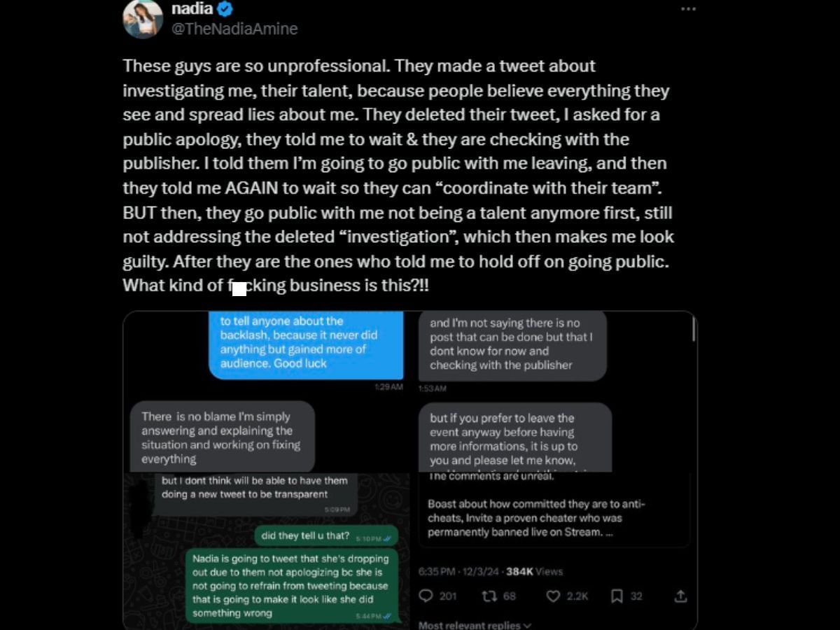Image resolution: width=840 pixels, height=630 pixels.
Task: Open the tweet via the 12/3/24 timestamp
Action: pos(483,571)
